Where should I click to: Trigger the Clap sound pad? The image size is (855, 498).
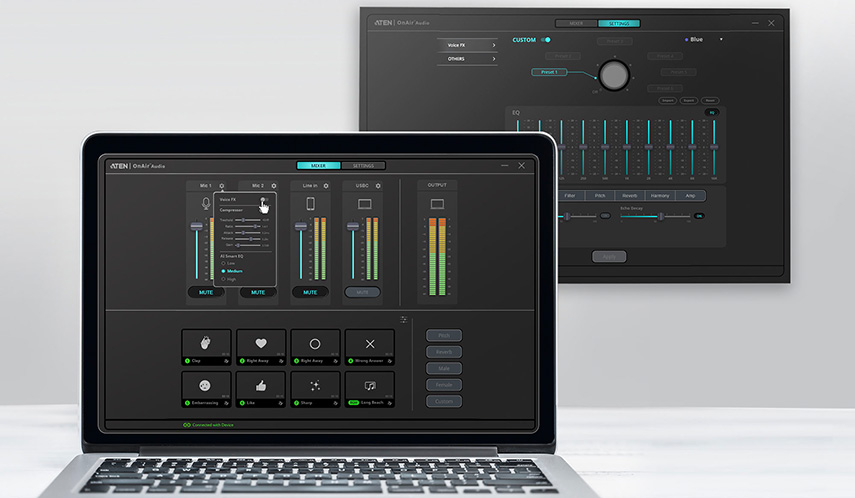pos(206,347)
